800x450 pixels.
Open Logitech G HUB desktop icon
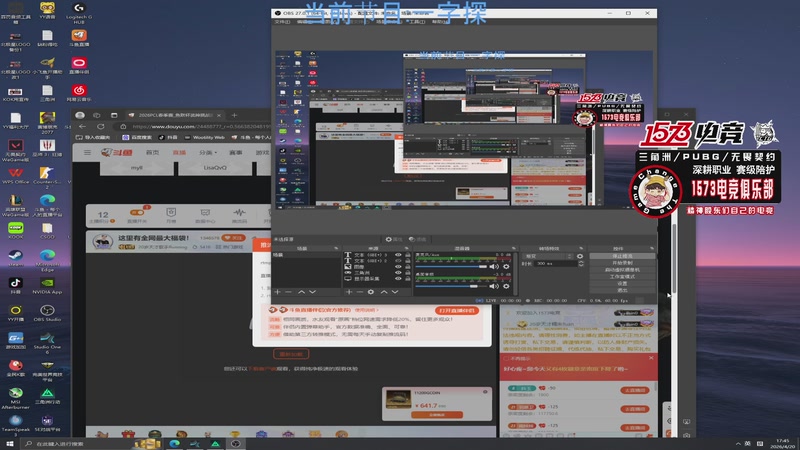tap(79, 13)
